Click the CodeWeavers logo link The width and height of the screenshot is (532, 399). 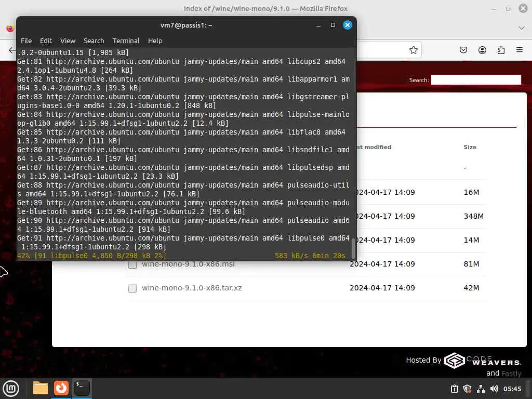483,361
